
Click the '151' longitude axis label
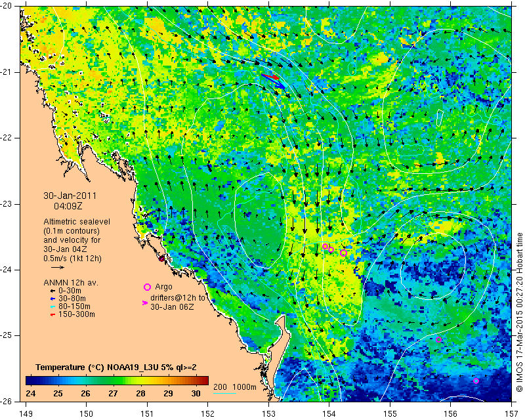[x=147, y=414]
